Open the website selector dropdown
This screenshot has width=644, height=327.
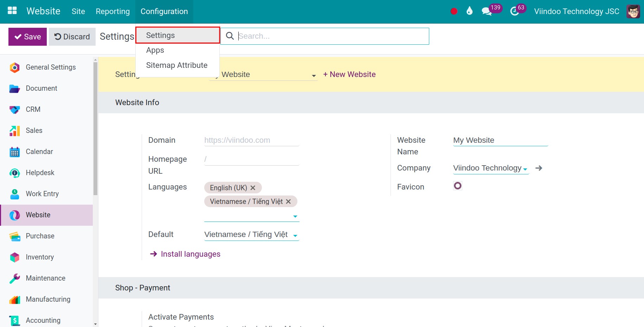click(314, 75)
